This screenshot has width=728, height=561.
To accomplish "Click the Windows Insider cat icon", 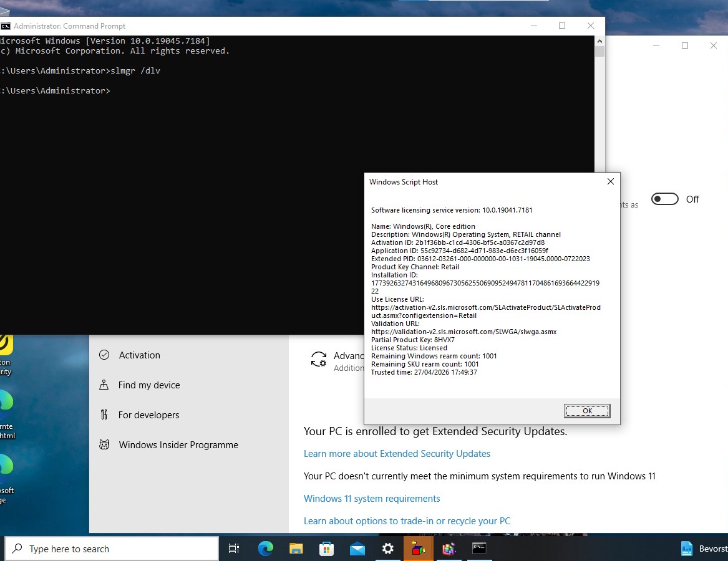I will [x=104, y=444].
